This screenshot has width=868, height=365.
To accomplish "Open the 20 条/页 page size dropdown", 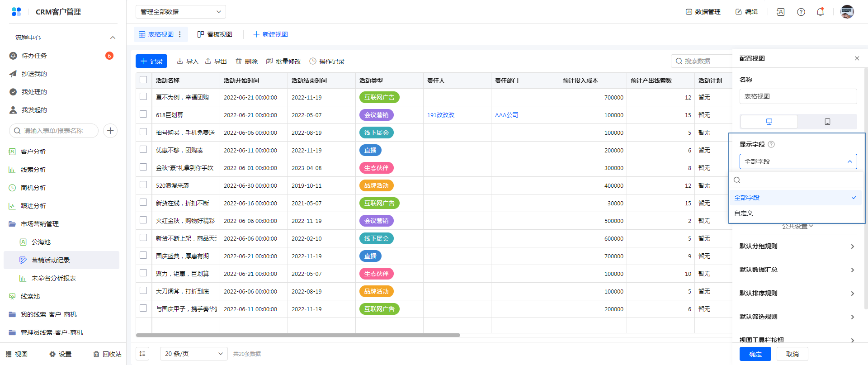I will pos(193,354).
